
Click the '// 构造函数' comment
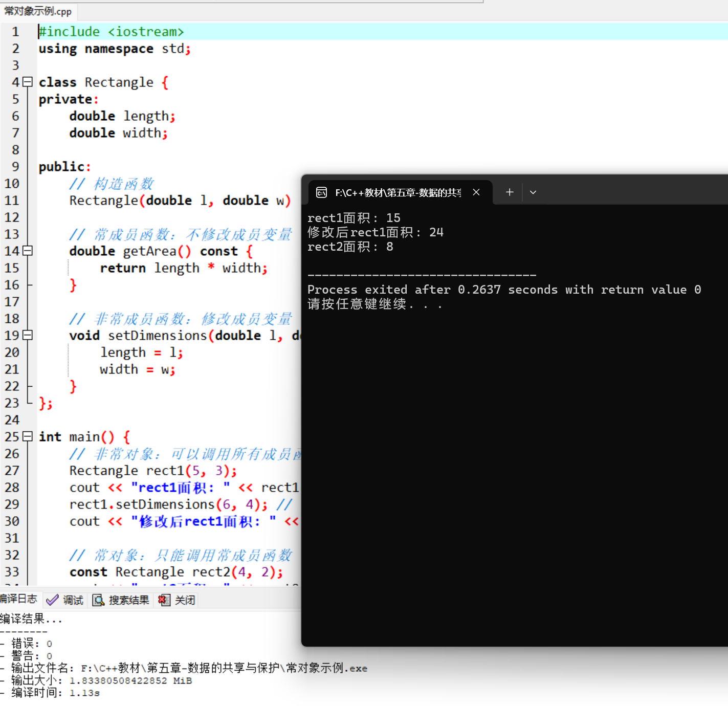(112, 184)
